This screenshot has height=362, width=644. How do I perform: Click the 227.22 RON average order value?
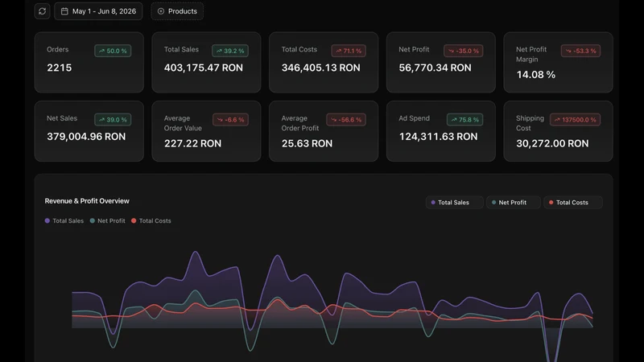click(x=192, y=144)
